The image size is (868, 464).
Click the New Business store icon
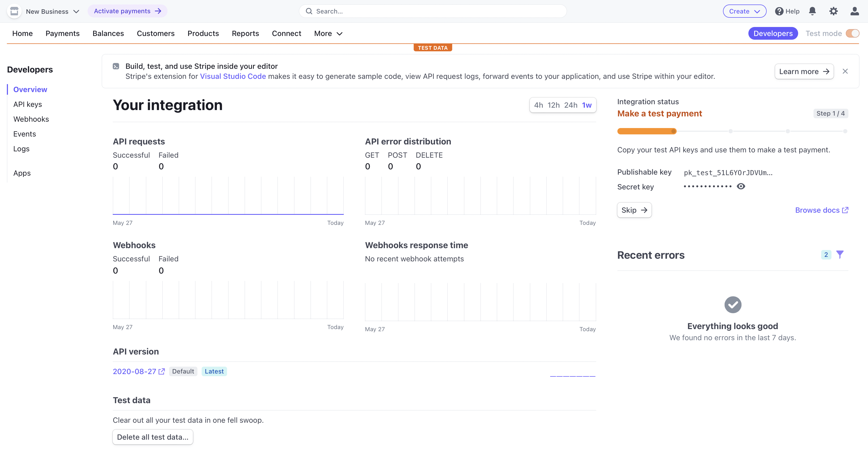point(14,11)
